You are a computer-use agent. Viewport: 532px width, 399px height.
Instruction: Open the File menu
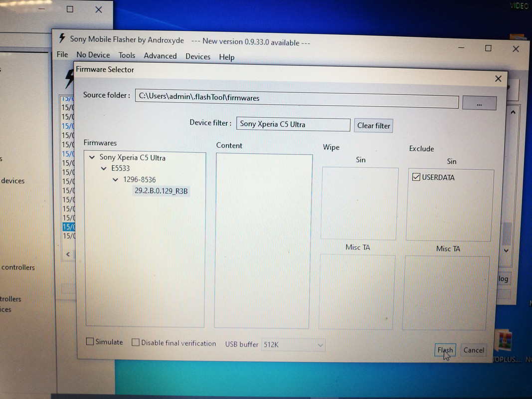click(x=62, y=54)
